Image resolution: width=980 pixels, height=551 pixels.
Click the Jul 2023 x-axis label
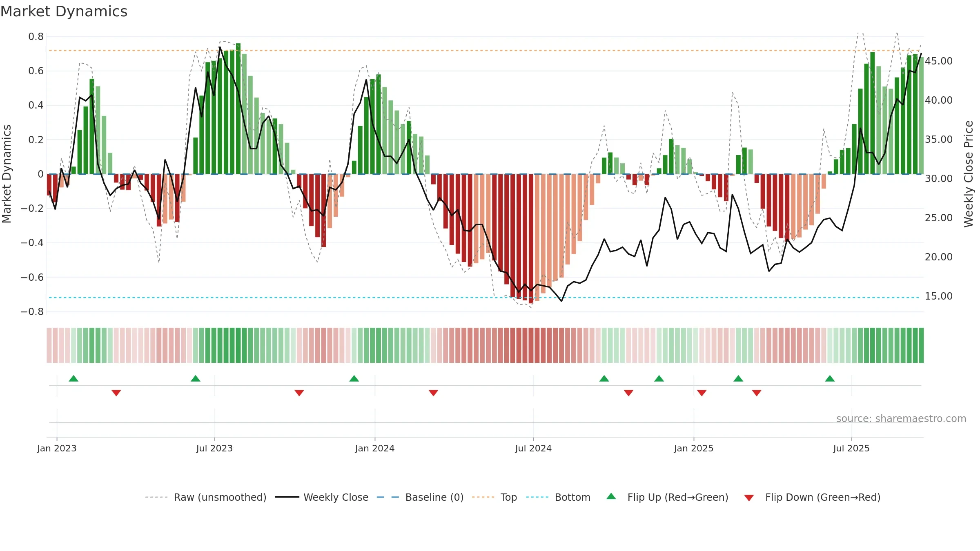tap(214, 448)
